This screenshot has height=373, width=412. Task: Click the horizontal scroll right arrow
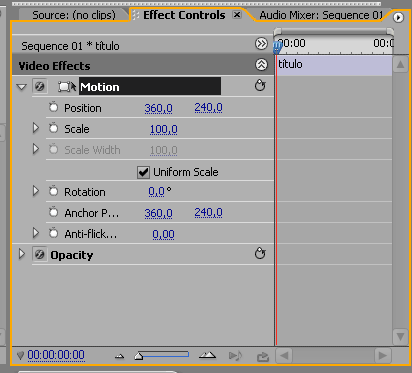[x=383, y=355]
